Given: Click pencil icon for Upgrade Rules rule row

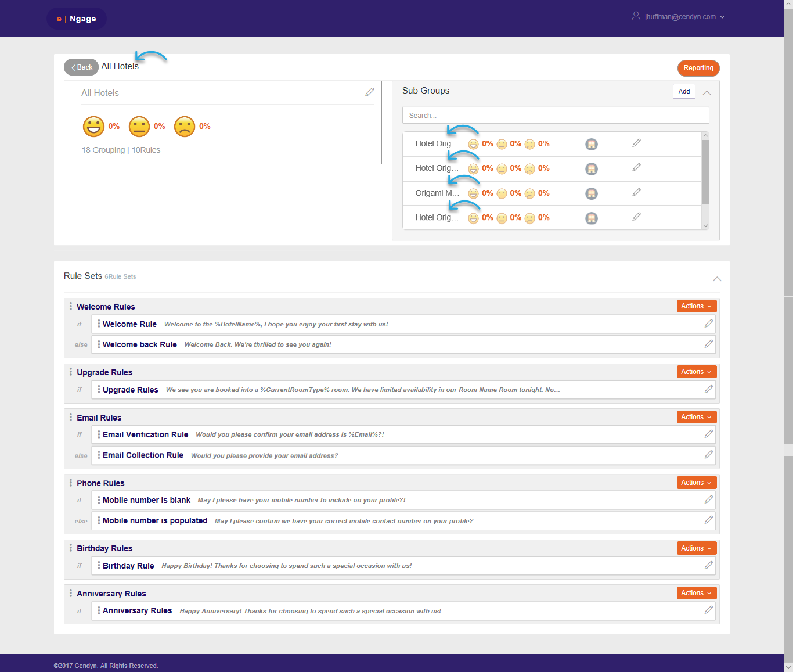Looking at the screenshot, I should (x=708, y=389).
